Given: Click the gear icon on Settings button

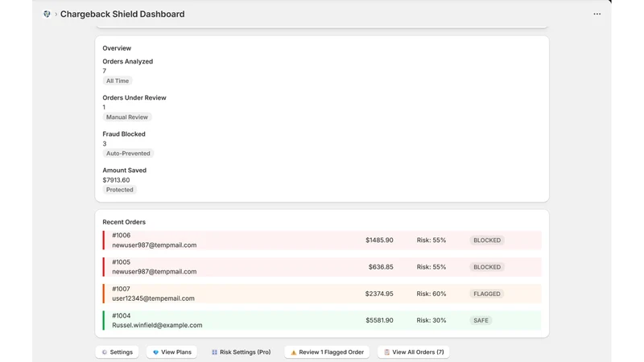Looking at the screenshot, I should coord(105,352).
